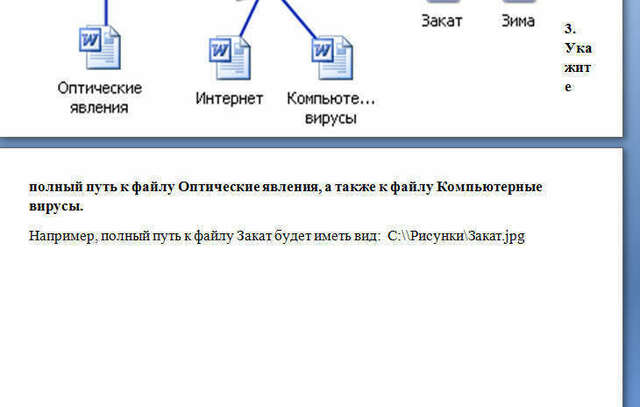Select the Компьютерные вирусы Word document icon
This screenshot has height=407, width=640.
point(332,58)
